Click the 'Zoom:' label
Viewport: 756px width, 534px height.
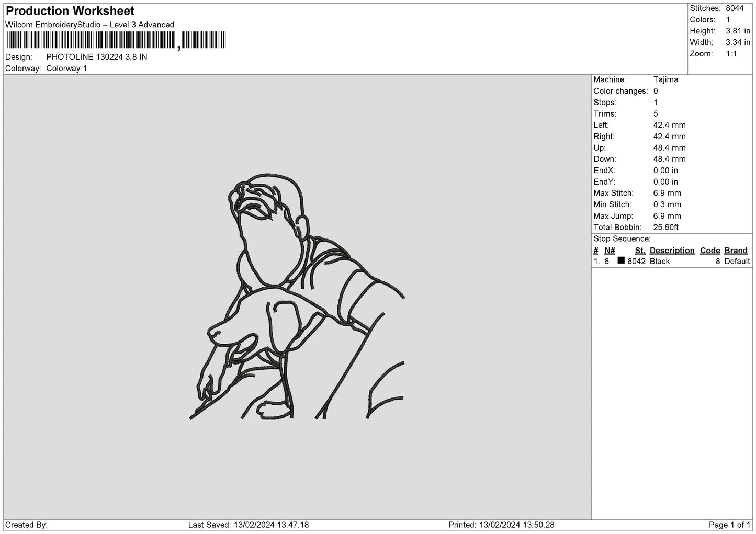pos(701,54)
